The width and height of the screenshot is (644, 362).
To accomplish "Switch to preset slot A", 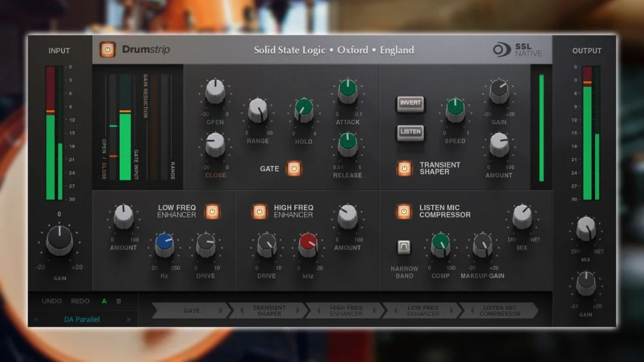I will pyautogui.click(x=104, y=301).
